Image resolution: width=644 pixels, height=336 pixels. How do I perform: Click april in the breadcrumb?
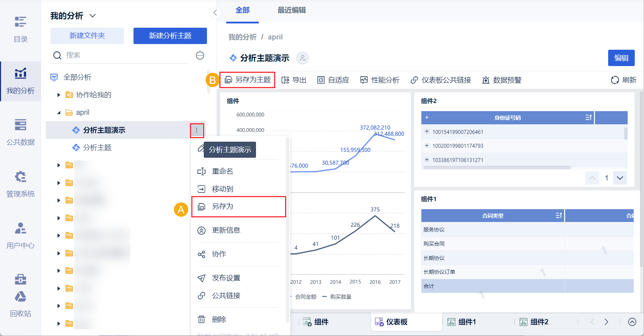[275, 37]
